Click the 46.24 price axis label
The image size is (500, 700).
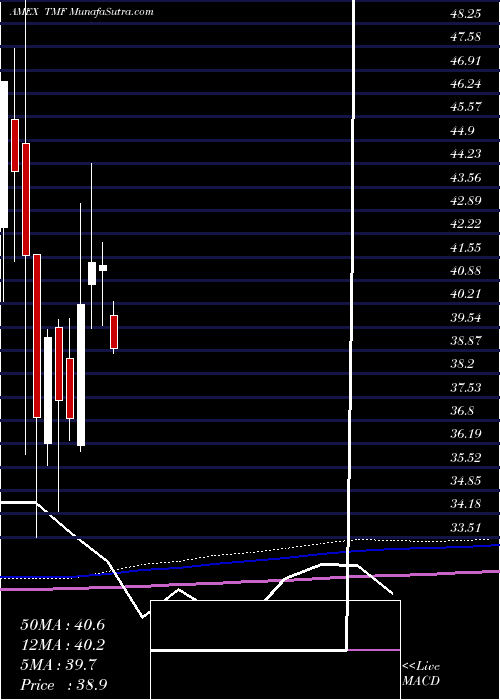(465, 83)
